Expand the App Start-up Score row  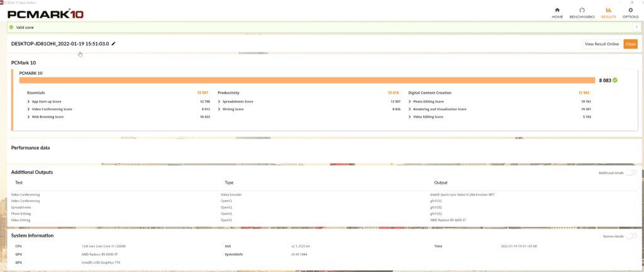(x=118, y=101)
